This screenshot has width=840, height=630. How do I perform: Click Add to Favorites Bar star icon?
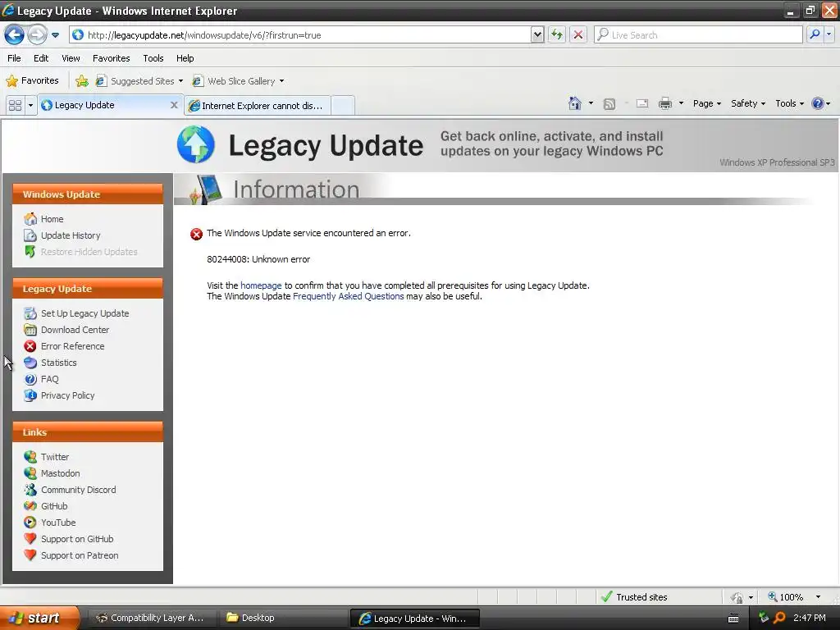click(82, 81)
